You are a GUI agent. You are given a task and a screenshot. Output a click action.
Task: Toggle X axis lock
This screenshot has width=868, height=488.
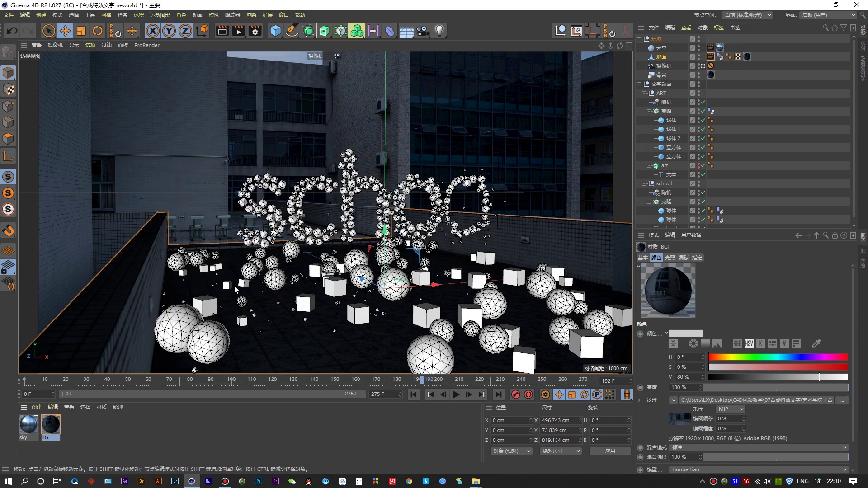click(153, 31)
